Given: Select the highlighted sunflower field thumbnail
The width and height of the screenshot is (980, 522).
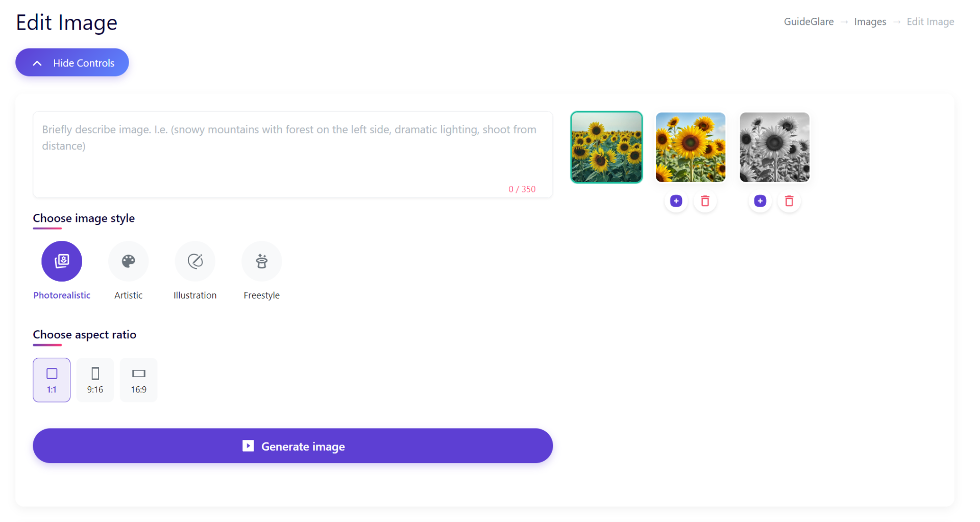Looking at the screenshot, I should (x=606, y=147).
